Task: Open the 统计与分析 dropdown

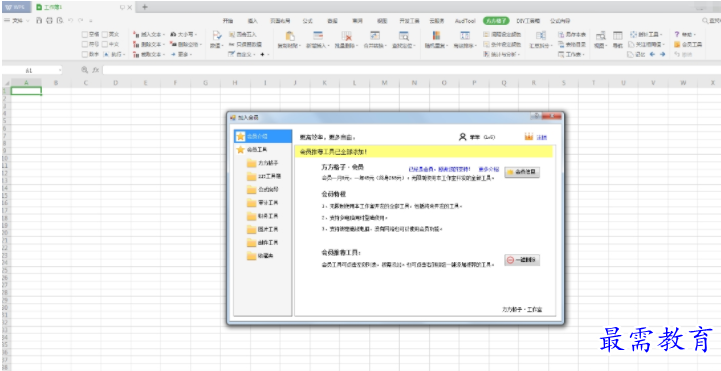Action: [502, 54]
